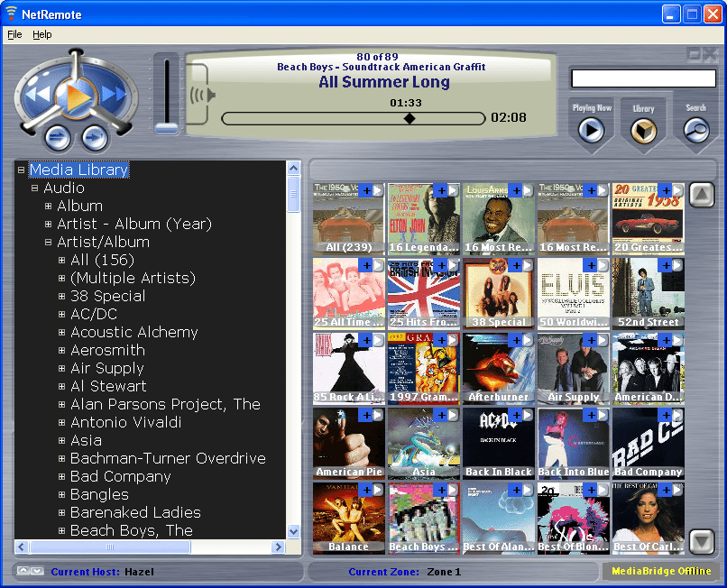Open Search with the magnifier icon
Image resolution: width=727 pixels, height=588 pixels.
point(696,130)
